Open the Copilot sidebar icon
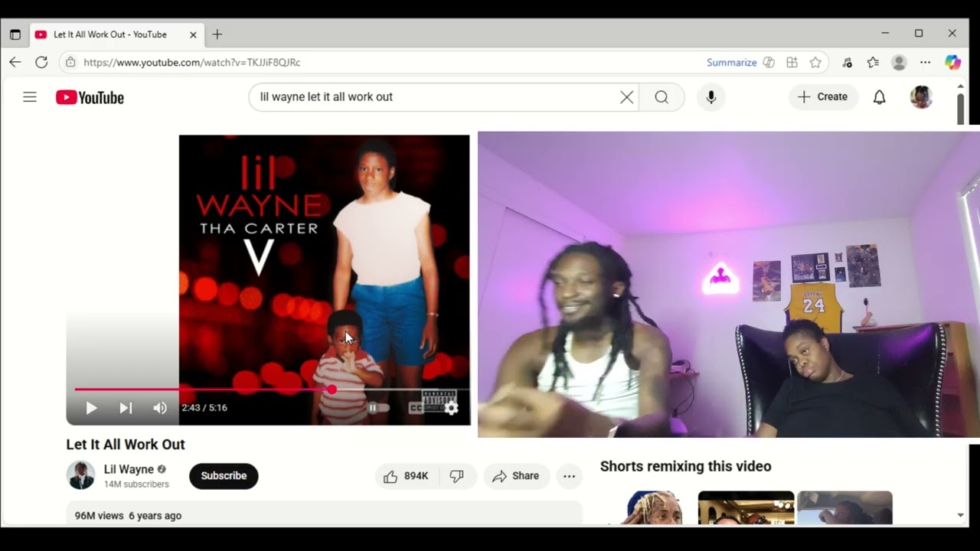This screenshot has width=980, height=551. click(952, 63)
